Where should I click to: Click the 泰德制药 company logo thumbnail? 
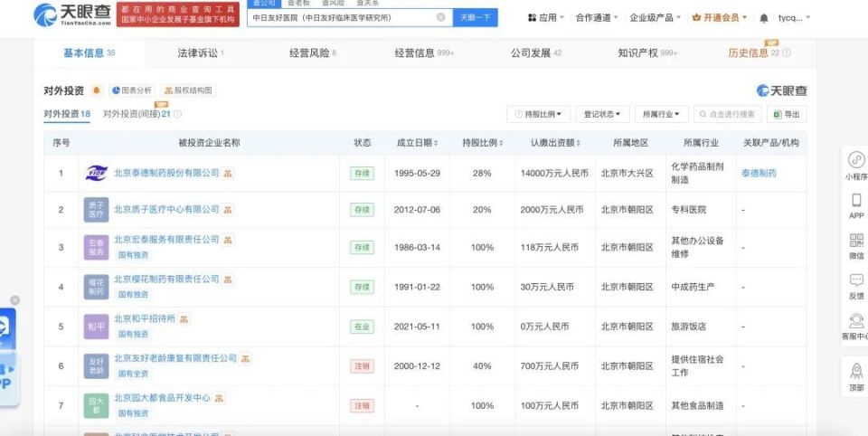tap(97, 174)
